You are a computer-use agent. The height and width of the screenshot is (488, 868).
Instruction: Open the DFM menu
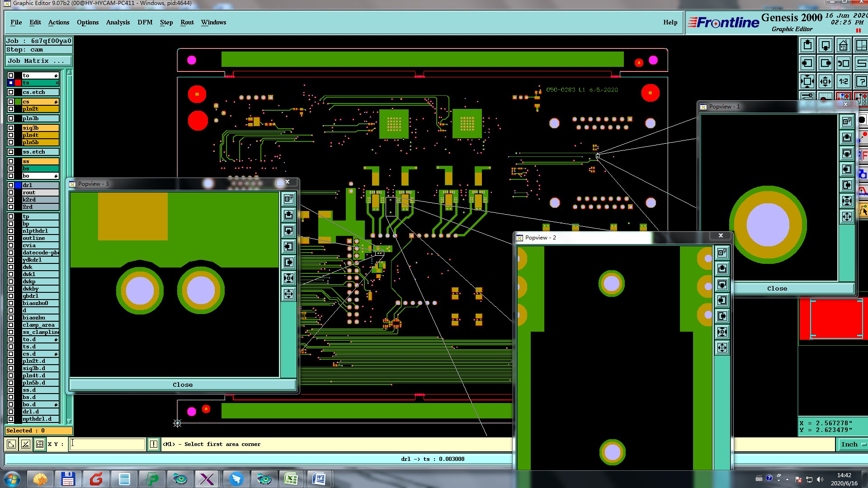[x=145, y=22]
